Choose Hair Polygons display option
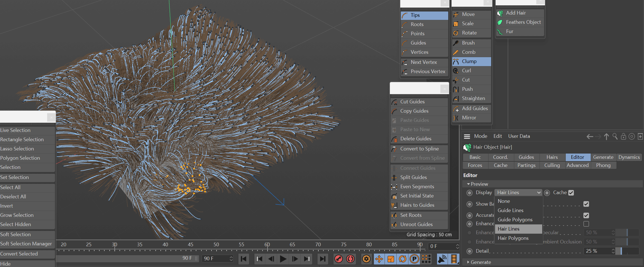 (519, 238)
